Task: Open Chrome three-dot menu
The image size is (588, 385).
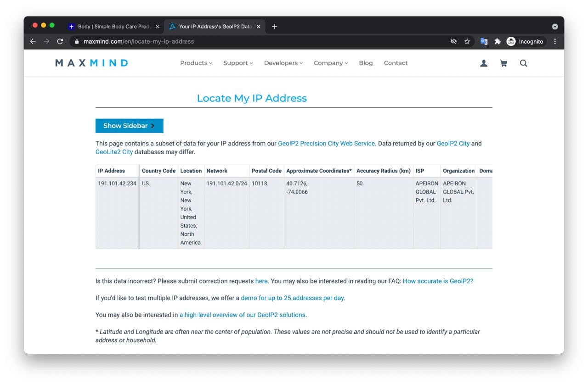Action: [x=555, y=41]
